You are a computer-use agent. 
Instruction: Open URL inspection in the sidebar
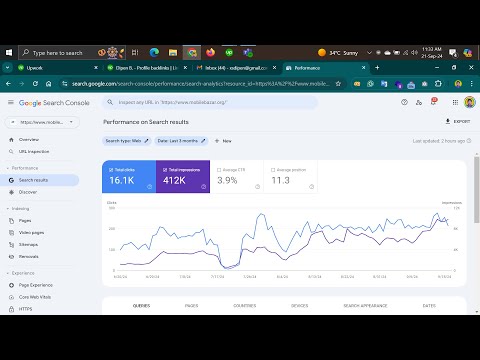pyautogui.click(x=34, y=152)
